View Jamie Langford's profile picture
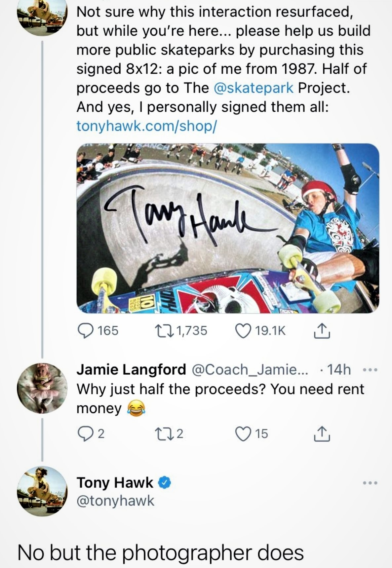This screenshot has width=392, height=568. click(42, 388)
